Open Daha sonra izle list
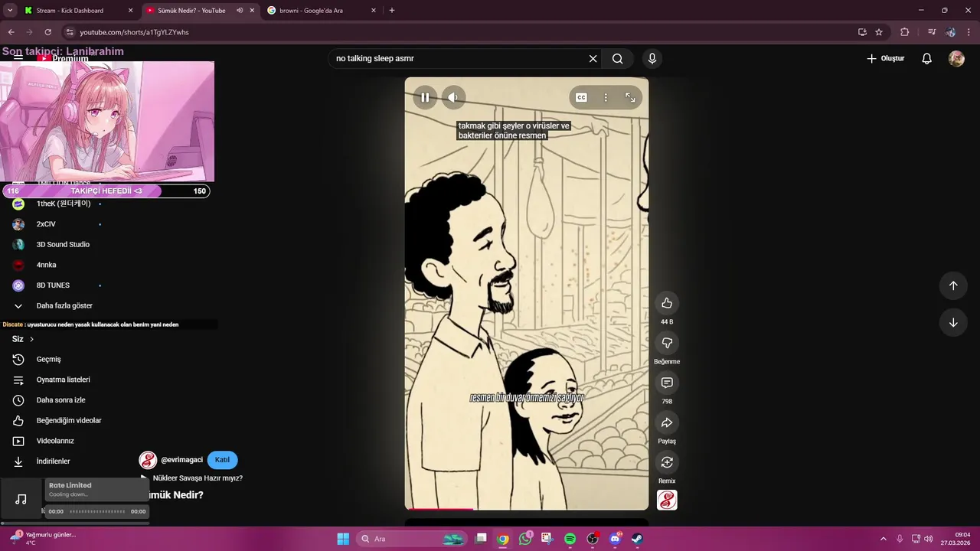Screen dimensions: 980x551 (x=60, y=400)
